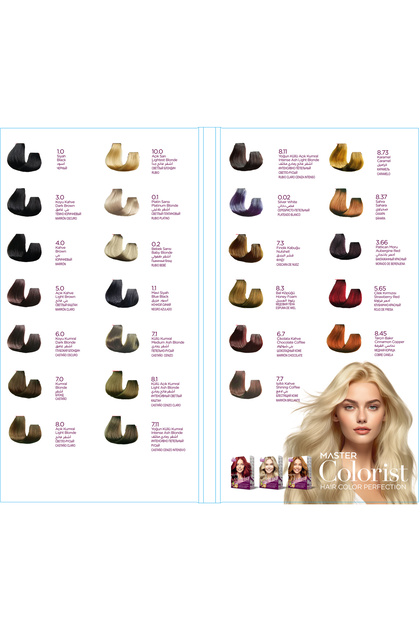Click the "6.0" shade number text
Viewport: 420px width, 630px height.
pos(59,333)
